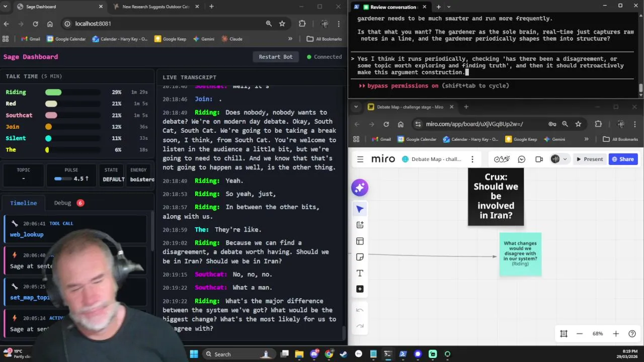Open Miro board options three-dot menu
Image resolution: width=644 pixels, height=362 pixels.
(472, 159)
